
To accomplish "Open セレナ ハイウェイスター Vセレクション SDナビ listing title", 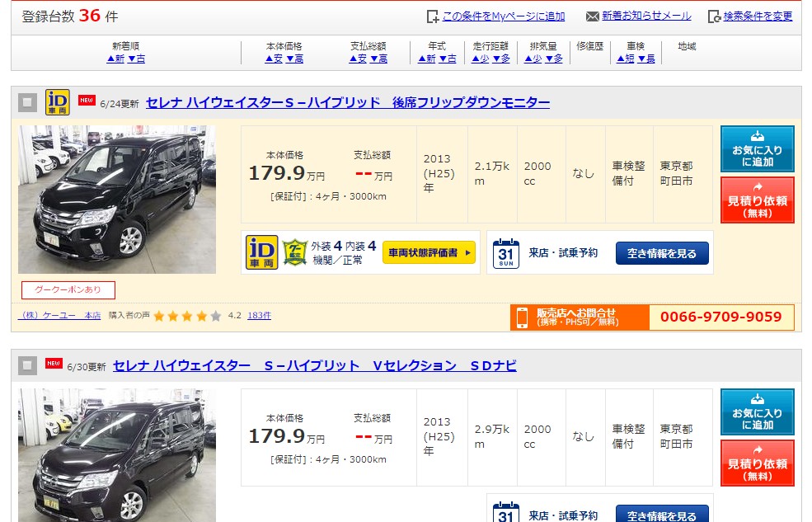I will tap(314, 365).
